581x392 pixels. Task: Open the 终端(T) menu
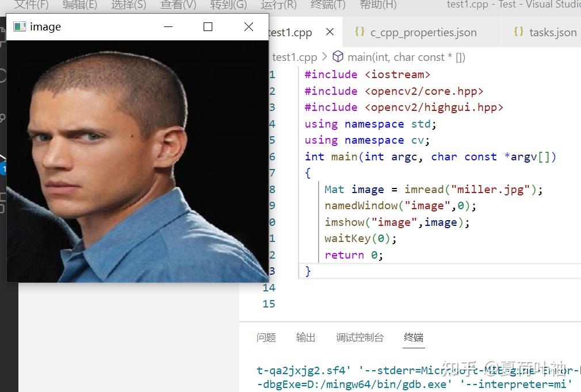[x=327, y=5]
